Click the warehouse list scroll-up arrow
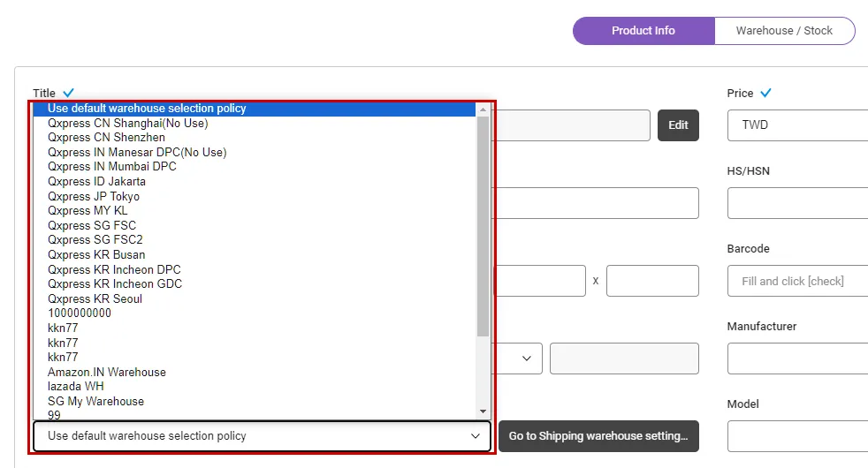 pyautogui.click(x=483, y=109)
